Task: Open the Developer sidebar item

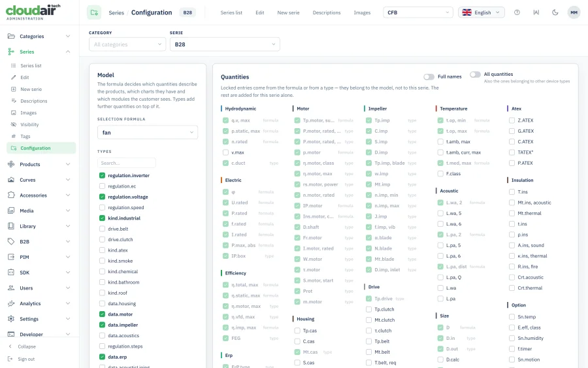Action: [39, 334]
